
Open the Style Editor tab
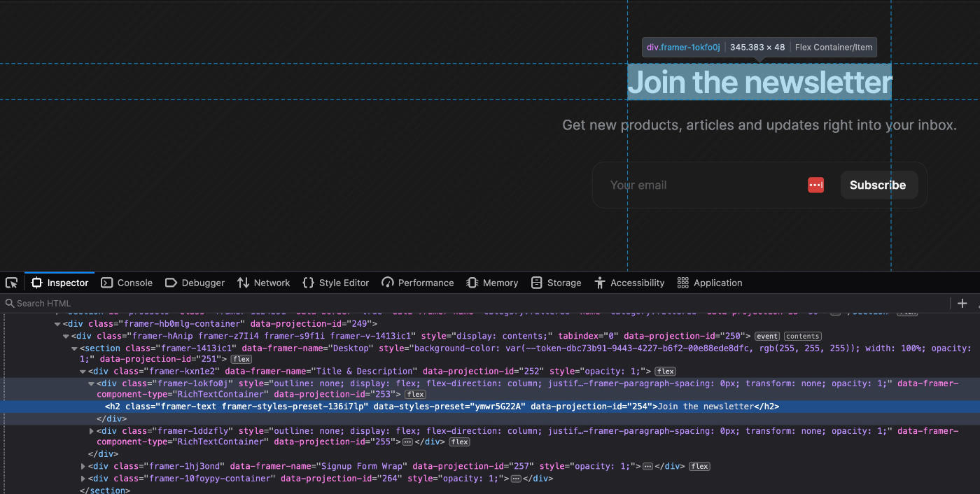[x=335, y=283]
